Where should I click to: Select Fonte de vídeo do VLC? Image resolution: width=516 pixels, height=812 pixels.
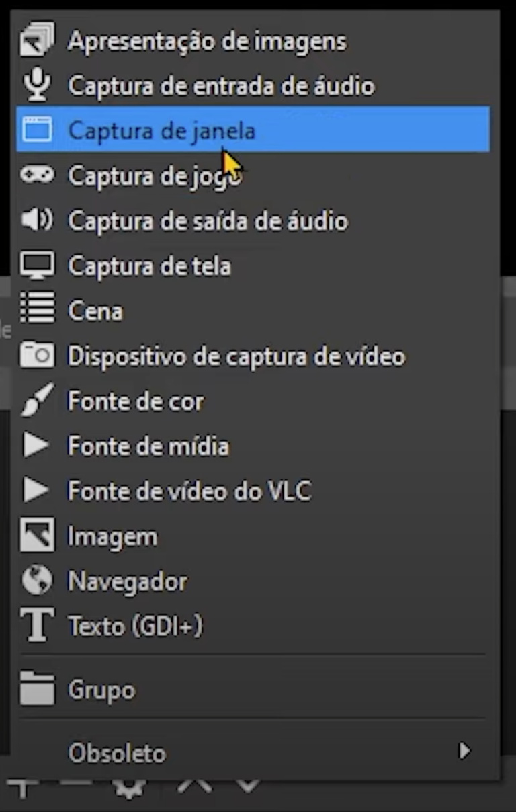tap(189, 491)
